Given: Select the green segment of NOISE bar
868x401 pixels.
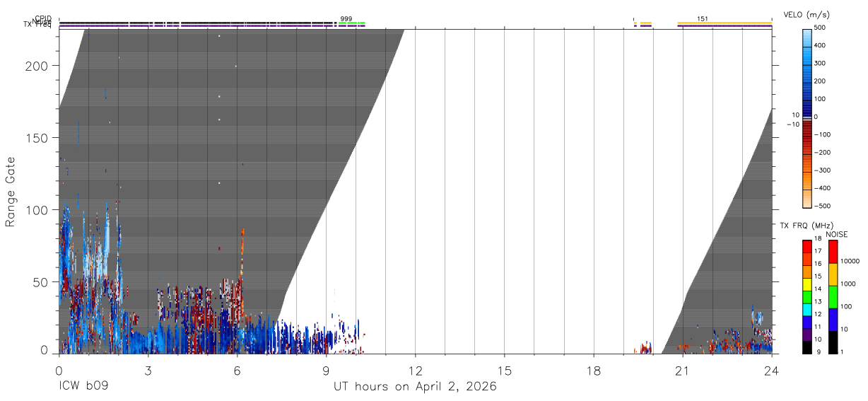Looking at the screenshot, I should coord(832,297).
